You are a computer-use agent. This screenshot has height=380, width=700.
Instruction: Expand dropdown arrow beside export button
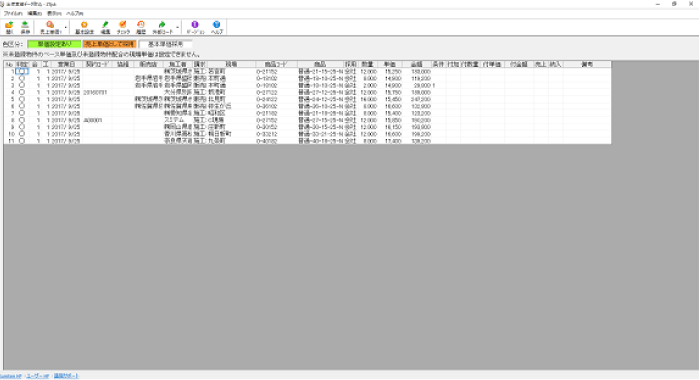(x=177, y=28)
